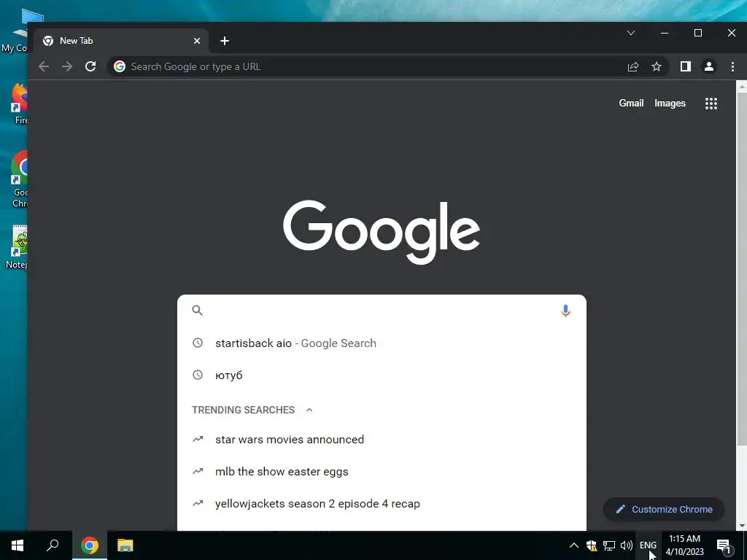Bookmark this tab with the star icon

coord(657,66)
